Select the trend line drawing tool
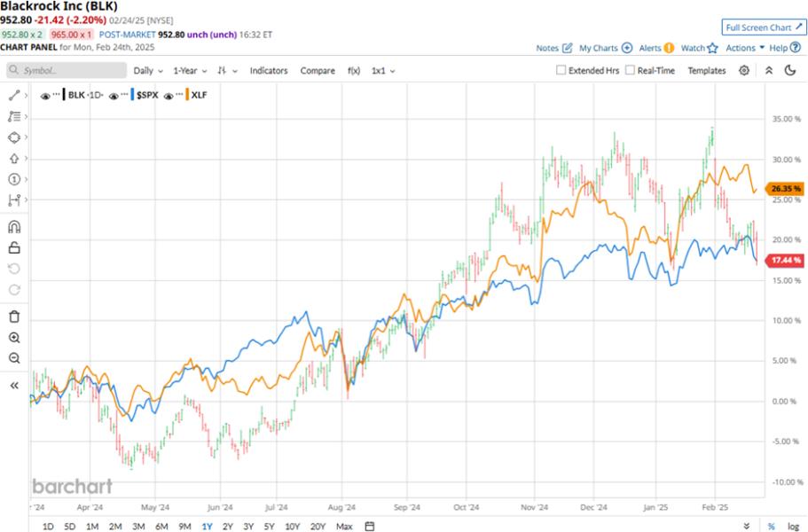Viewport: 808px width, 532px height. (14, 95)
